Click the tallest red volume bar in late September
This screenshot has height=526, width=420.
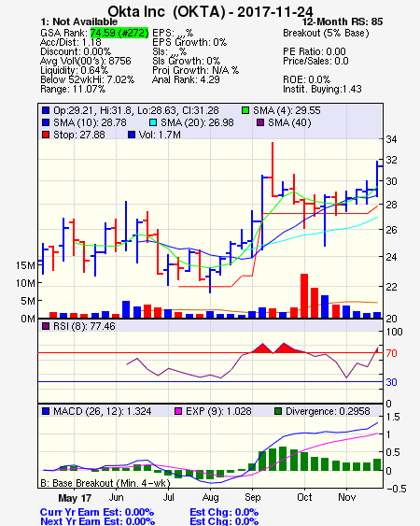click(x=304, y=296)
